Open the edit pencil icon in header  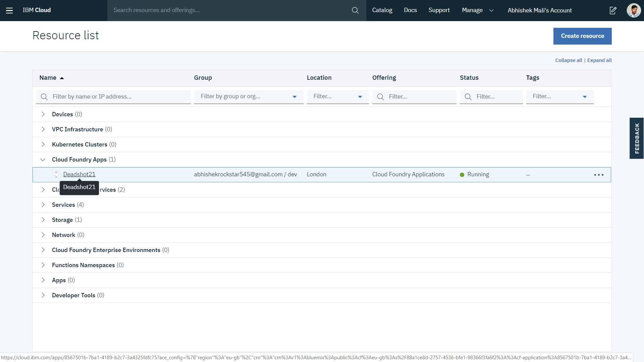coord(613,10)
